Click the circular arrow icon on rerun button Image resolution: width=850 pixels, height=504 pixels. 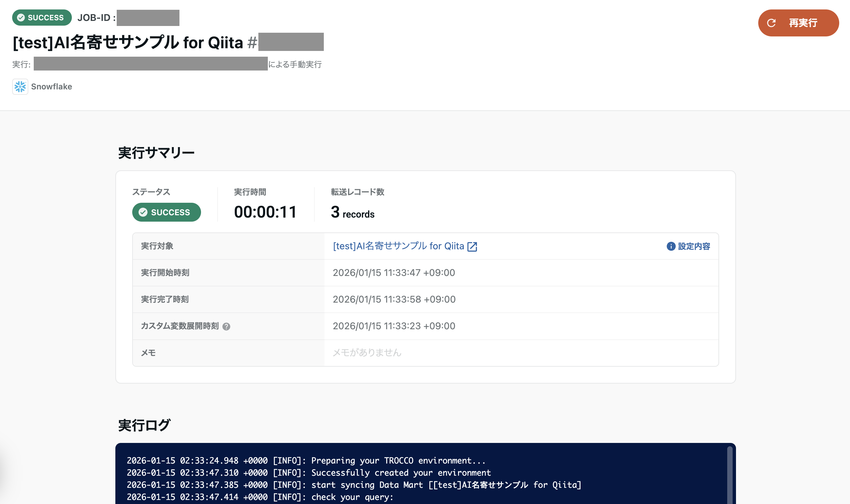click(771, 23)
